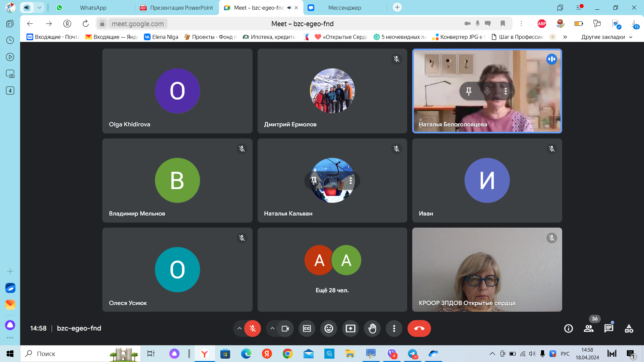Viewport: 644px width, 362px height.
Task: Expand audio settings arrow next to microphone
Action: pyautogui.click(x=239, y=328)
